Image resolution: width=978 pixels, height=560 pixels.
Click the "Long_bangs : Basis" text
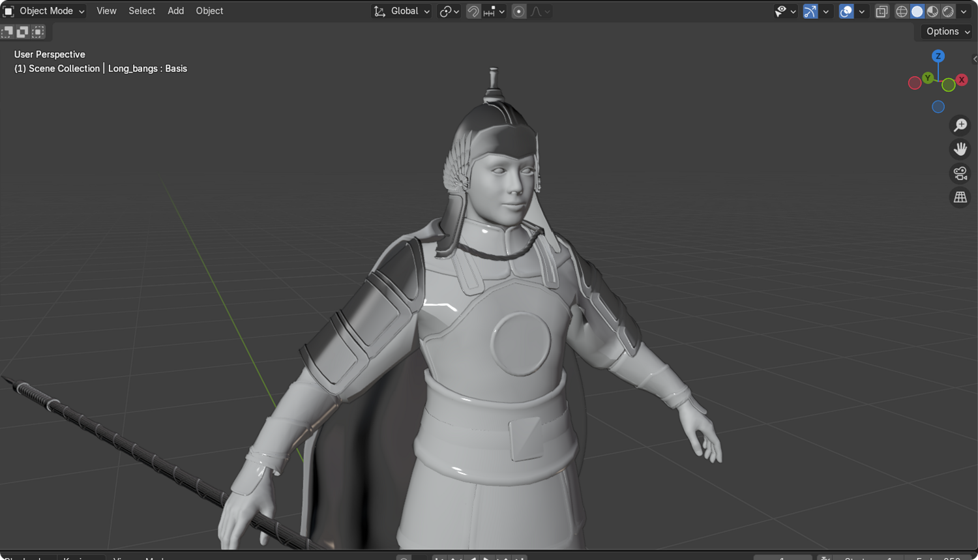coord(147,68)
